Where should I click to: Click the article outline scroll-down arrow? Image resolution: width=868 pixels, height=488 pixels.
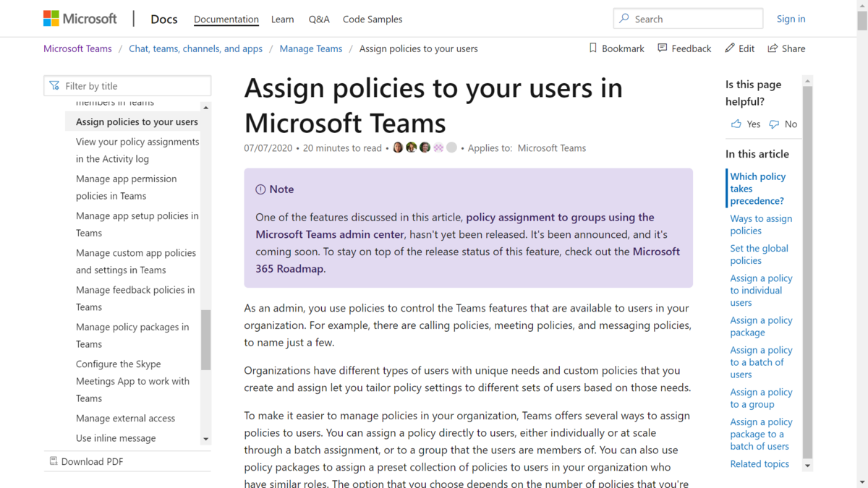coord(808,466)
